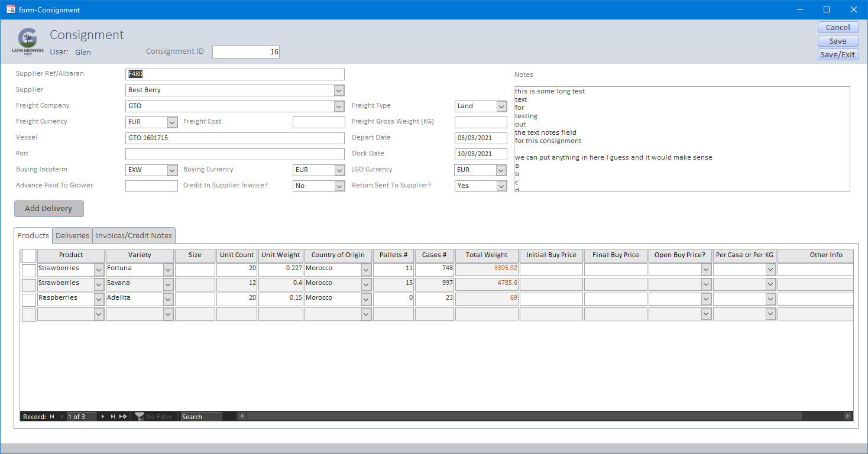The image size is (868, 454).
Task: Click new blank record navigator icon
Action: (x=123, y=417)
